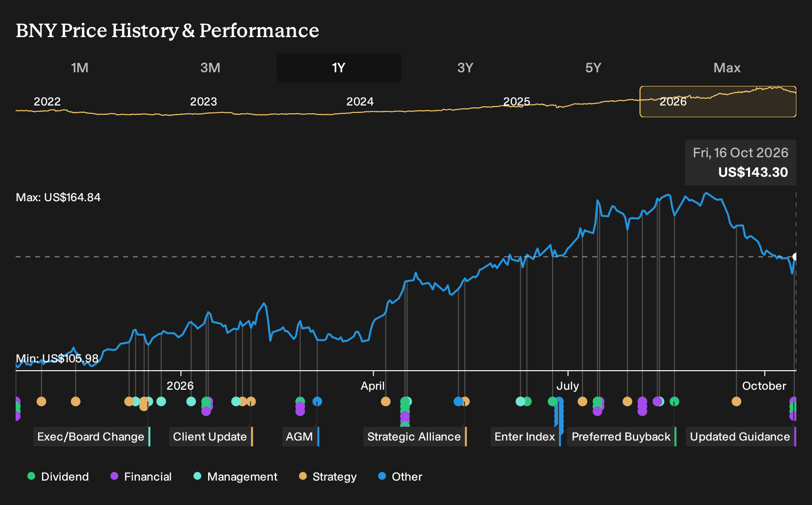Select the 3M time range tab
The image size is (812, 505).
tap(210, 67)
